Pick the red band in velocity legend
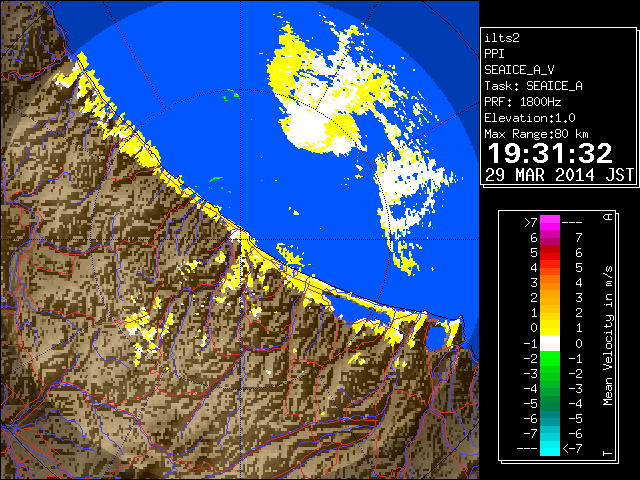Image resolution: width=640 pixels, height=480 pixels. pyautogui.click(x=550, y=253)
